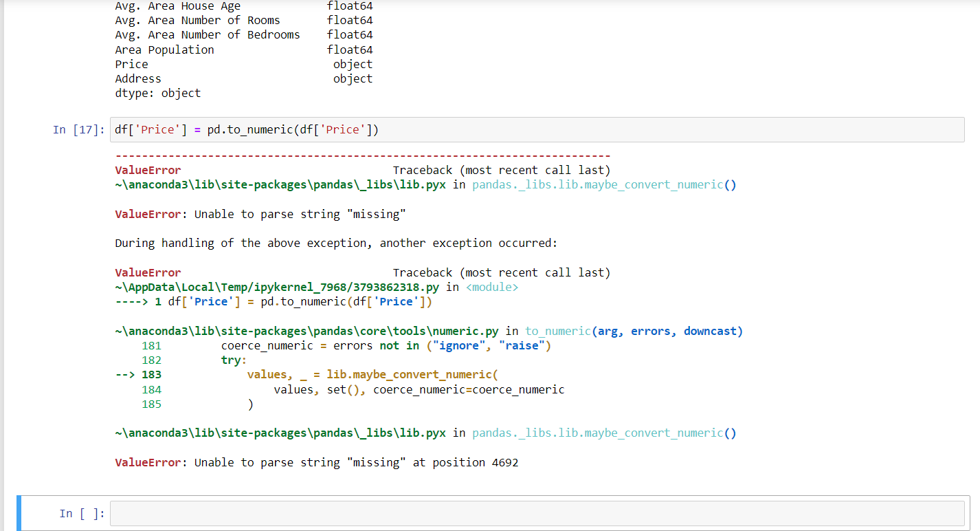Screen dimensions: 980x531
Task: Select the code cell containing pd.to_numeric
Action: point(275,129)
